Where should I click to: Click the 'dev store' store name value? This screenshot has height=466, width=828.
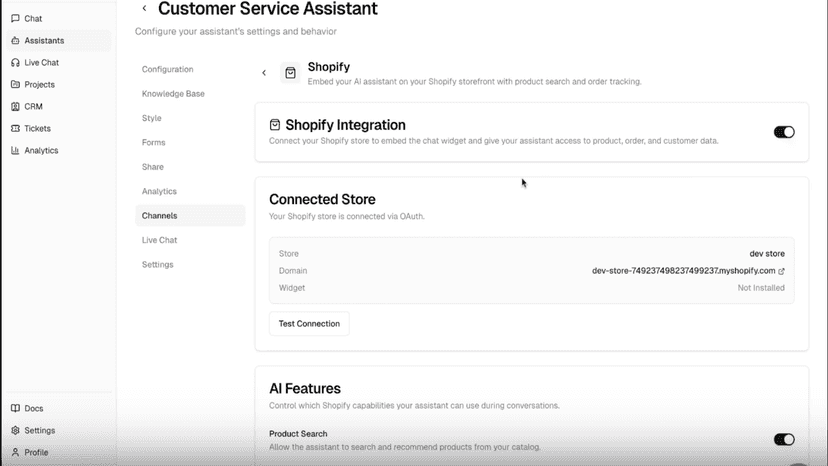point(767,254)
